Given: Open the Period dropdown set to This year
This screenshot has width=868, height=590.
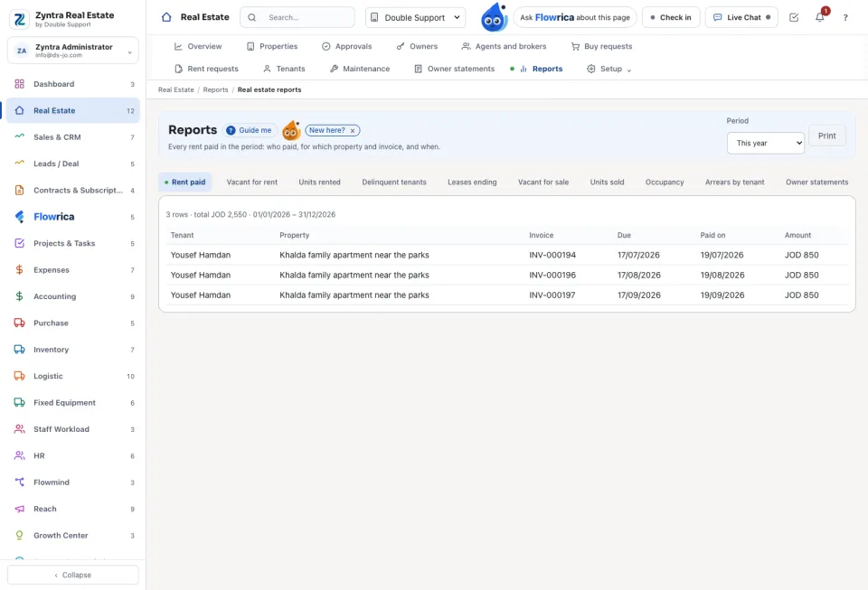Looking at the screenshot, I should (x=766, y=144).
